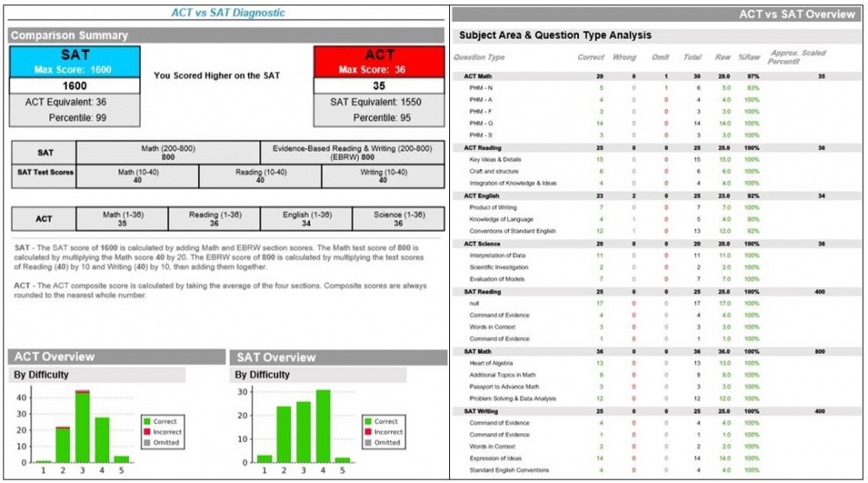Viewport: 868px width, 483px height.
Task: Click the 'Craft and structure' row
Action: 656,172
